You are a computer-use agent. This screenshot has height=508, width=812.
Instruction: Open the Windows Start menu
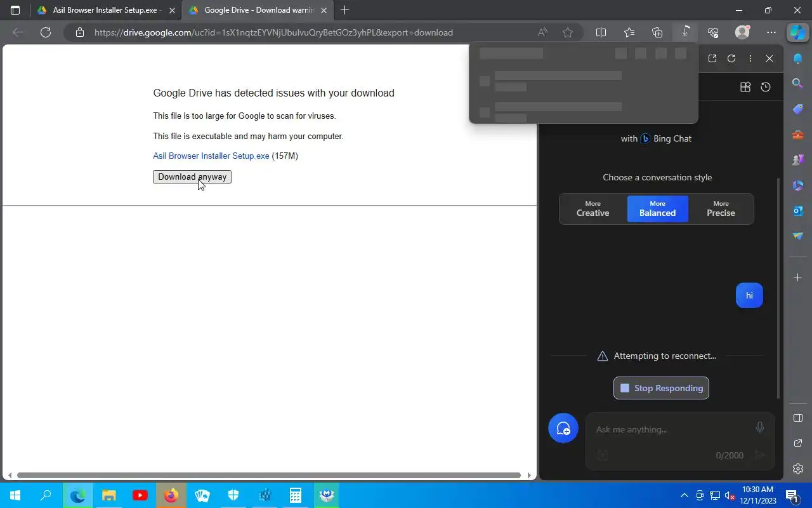[15, 495]
